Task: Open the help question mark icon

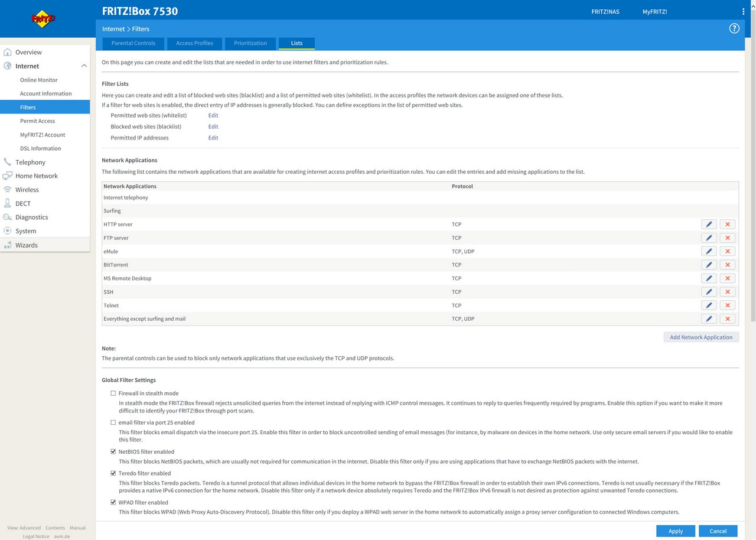Action: point(734,28)
